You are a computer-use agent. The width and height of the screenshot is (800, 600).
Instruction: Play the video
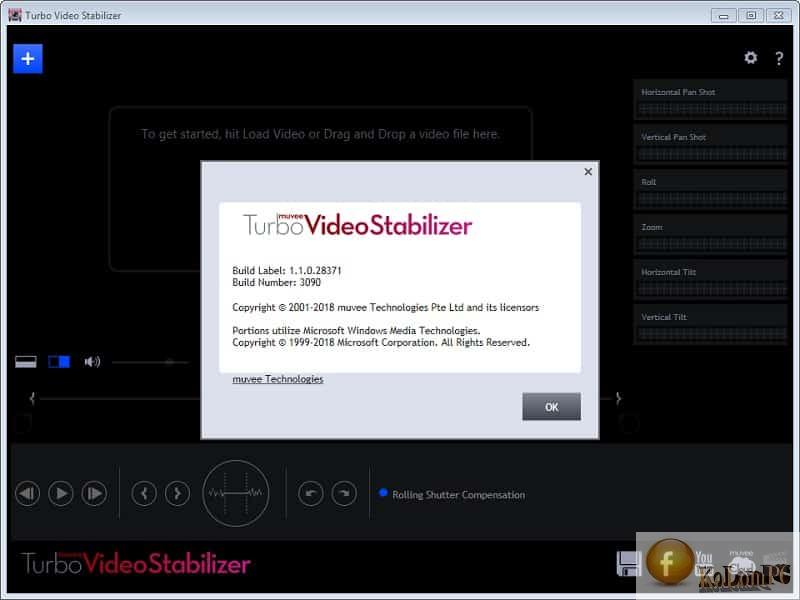point(61,493)
